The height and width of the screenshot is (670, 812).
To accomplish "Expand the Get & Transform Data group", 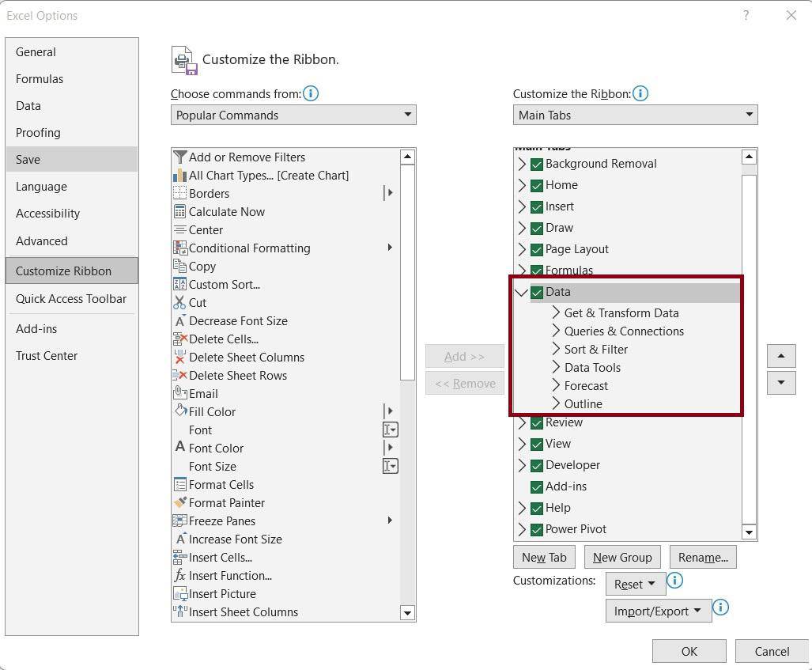I will point(556,312).
